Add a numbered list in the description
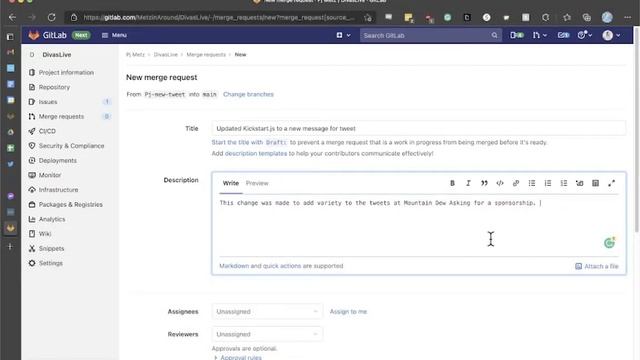Screen dimensions: 640x360 (548, 183)
